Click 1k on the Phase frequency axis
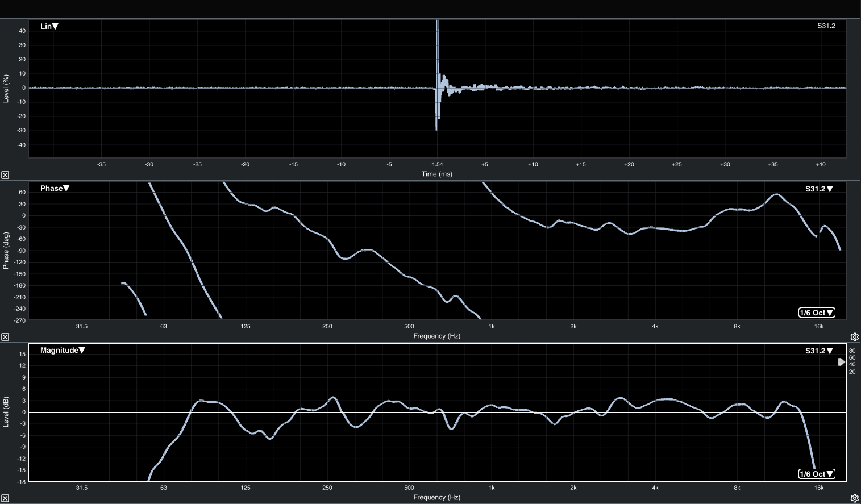This screenshot has width=861, height=504. (x=492, y=326)
